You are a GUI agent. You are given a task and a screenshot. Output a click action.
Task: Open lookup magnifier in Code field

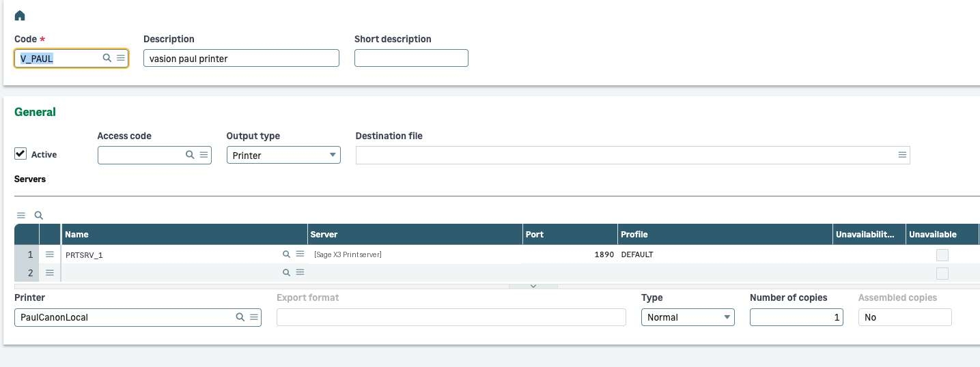pyautogui.click(x=107, y=59)
